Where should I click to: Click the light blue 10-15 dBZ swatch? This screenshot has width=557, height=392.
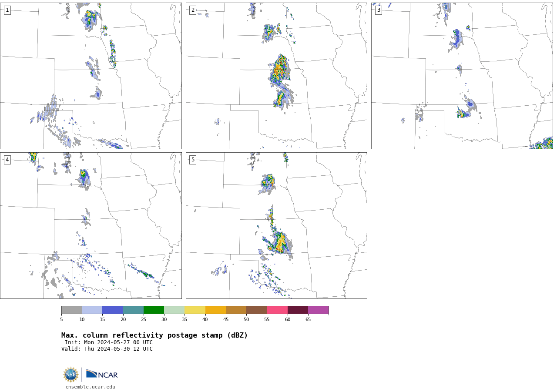coord(92,310)
